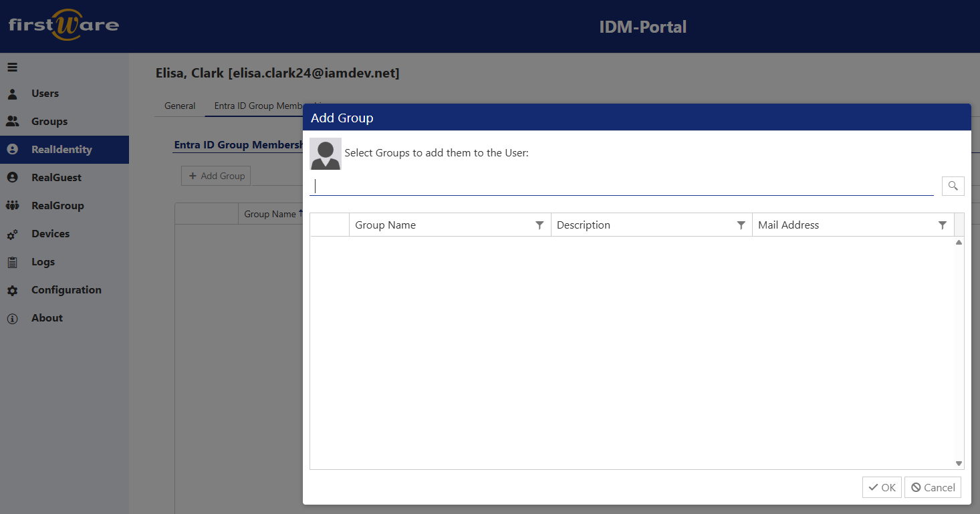Open the Mail Address column filter
This screenshot has width=980, height=514.
pos(942,225)
